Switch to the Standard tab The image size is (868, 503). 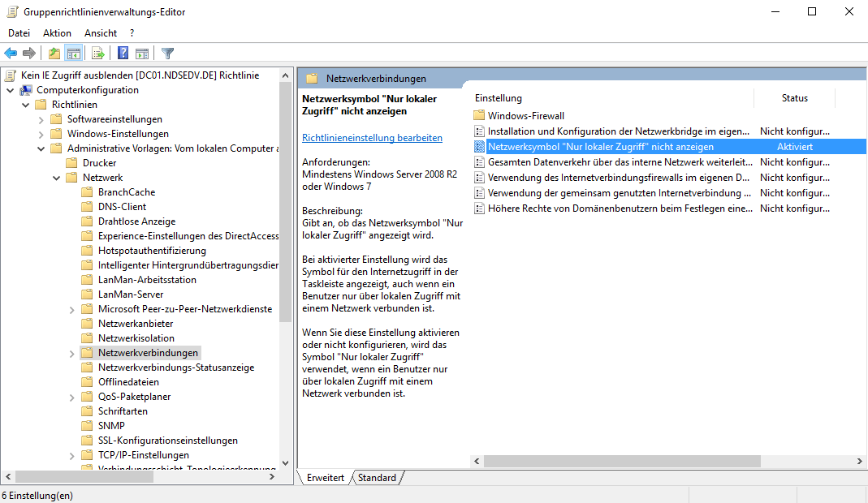point(377,478)
